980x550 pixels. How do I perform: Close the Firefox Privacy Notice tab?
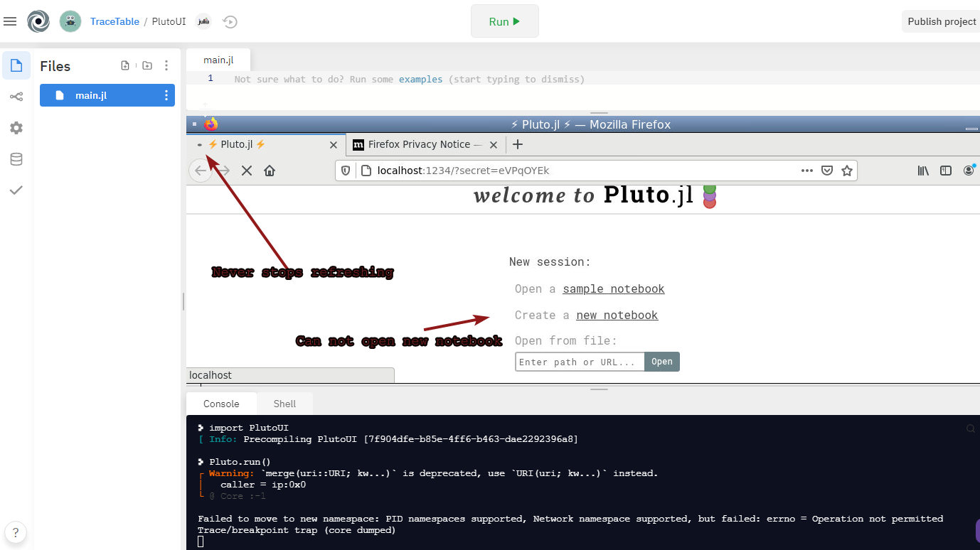coord(494,144)
